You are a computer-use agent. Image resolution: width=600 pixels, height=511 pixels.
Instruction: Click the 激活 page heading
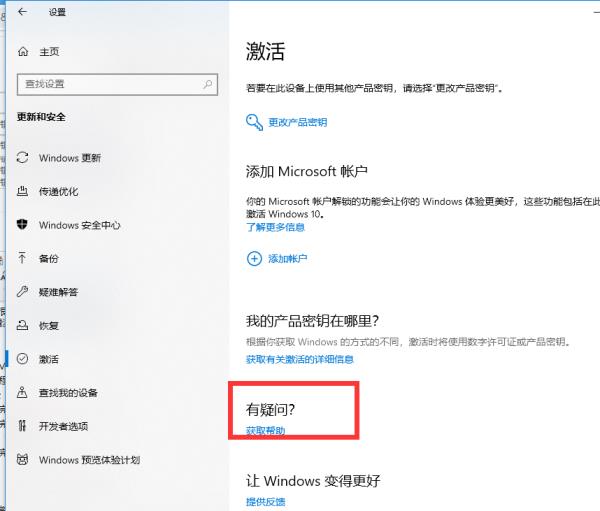pyautogui.click(x=265, y=51)
